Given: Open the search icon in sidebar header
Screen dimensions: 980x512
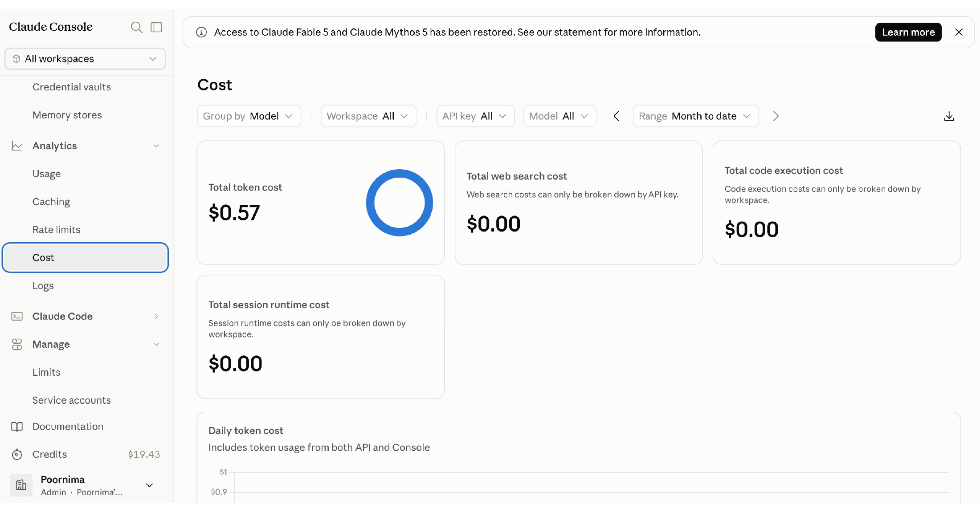Looking at the screenshot, I should pyautogui.click(x=136, y=27).
